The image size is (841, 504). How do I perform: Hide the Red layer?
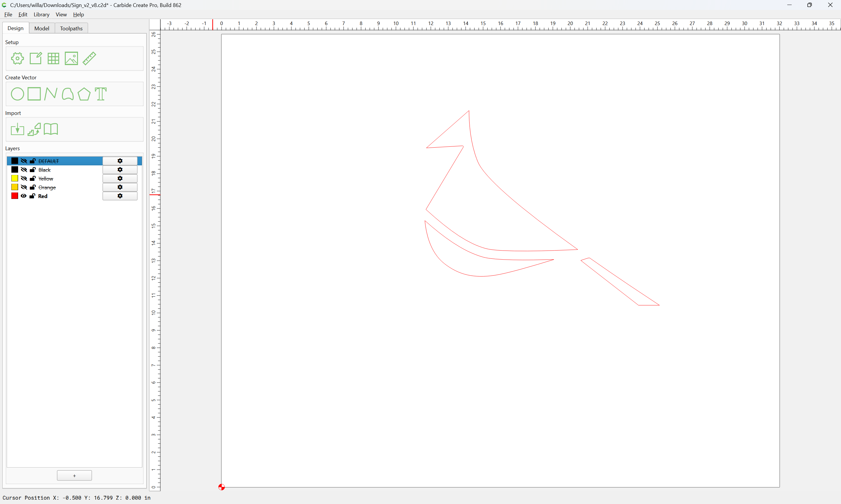pos(23,196)
